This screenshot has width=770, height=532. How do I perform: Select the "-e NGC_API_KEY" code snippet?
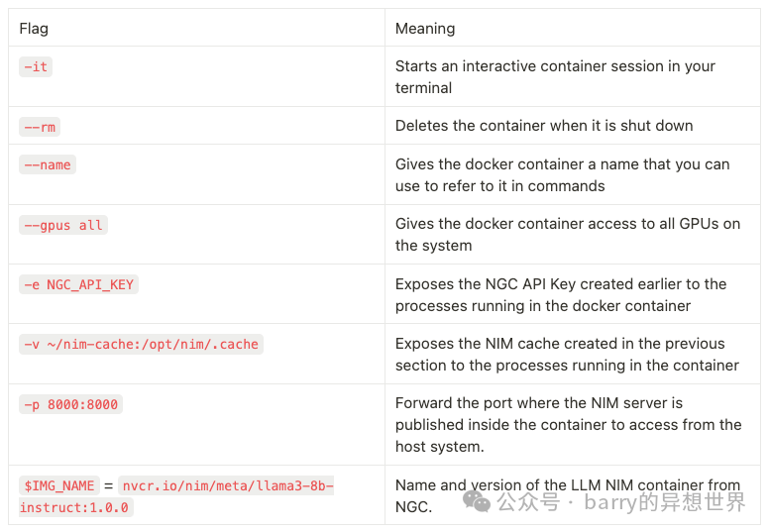(x=78, y=284)
